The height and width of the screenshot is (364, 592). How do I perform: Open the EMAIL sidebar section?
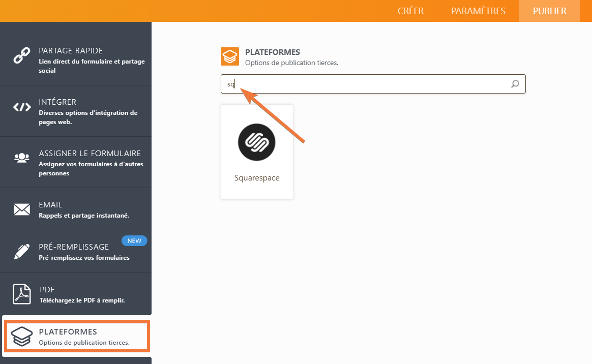pos(75,209)
